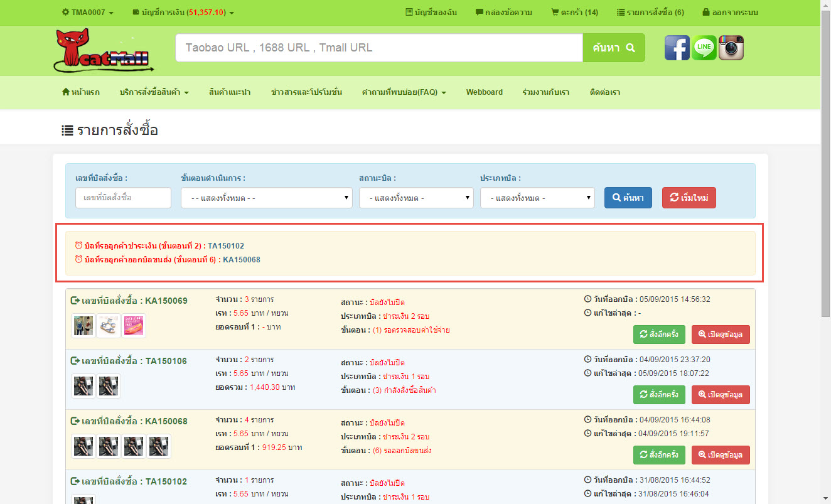831x504 pixels.
Task: Open Webboard menu item
Action: (484, 92)
